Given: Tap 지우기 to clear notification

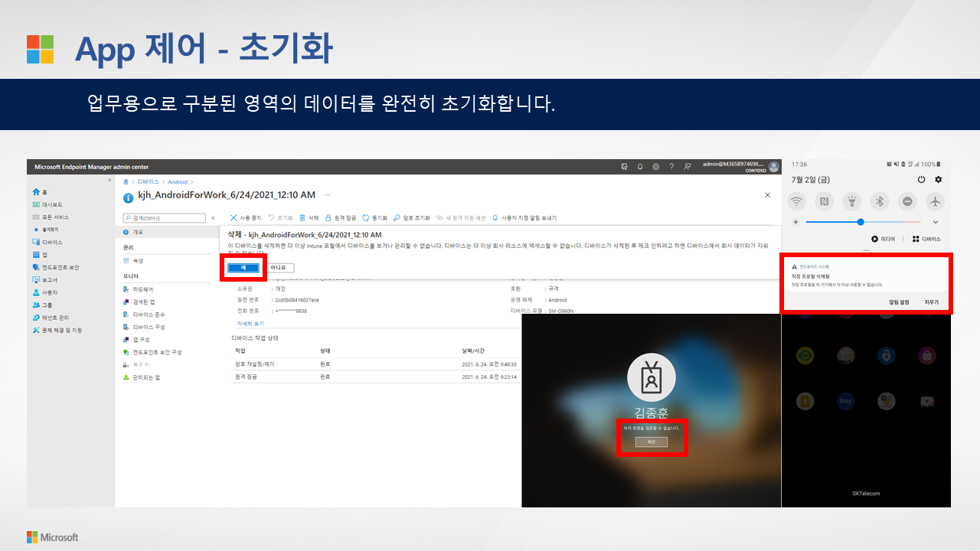Looking at the screenshot, I should [932, 302].
